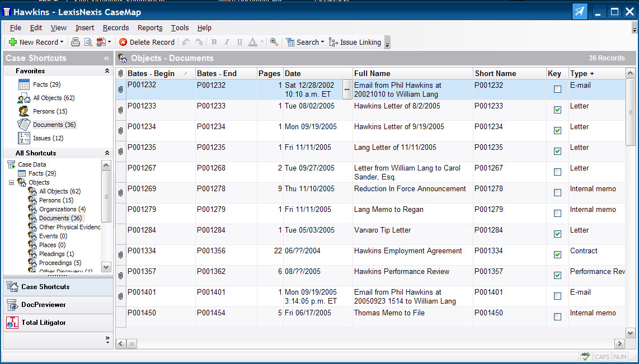Check Key box for Thomas Memo to File
Image resolution: width=639 pixels, height=364 pixels.
click(557, 317)
